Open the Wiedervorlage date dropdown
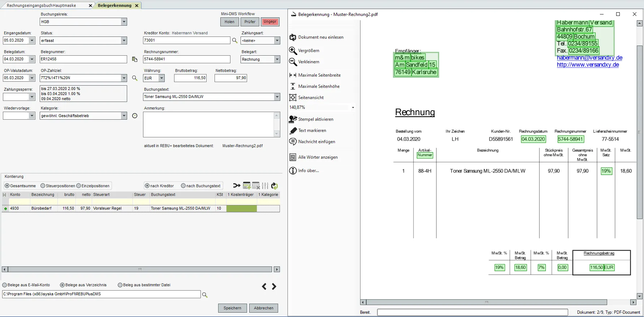 32,116
